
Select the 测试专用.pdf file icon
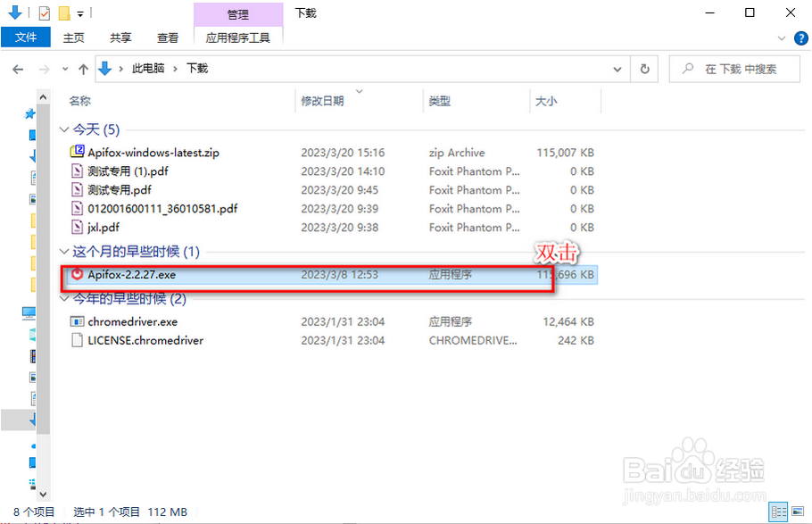tap(77, 190)
